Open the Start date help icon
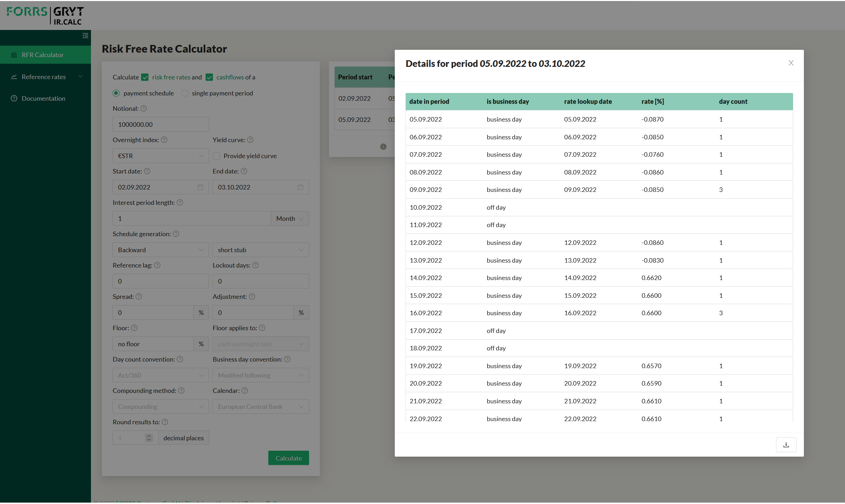The image size is (845, 504). 147,171
